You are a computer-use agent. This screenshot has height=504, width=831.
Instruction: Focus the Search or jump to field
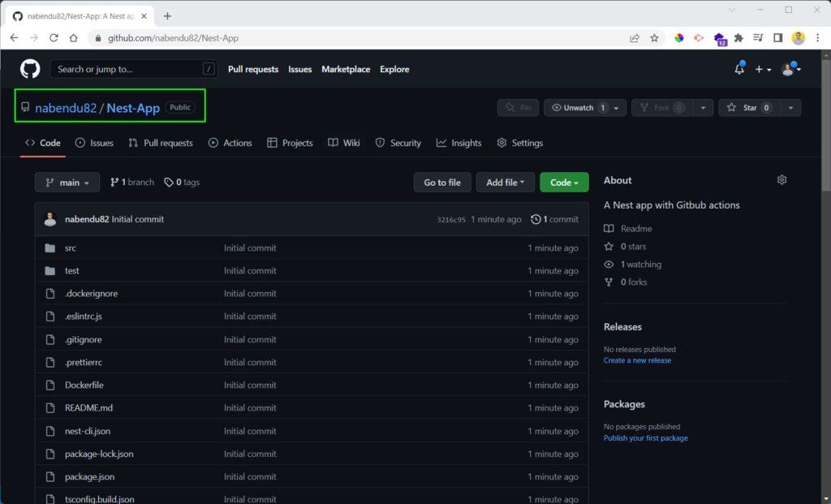134,69
